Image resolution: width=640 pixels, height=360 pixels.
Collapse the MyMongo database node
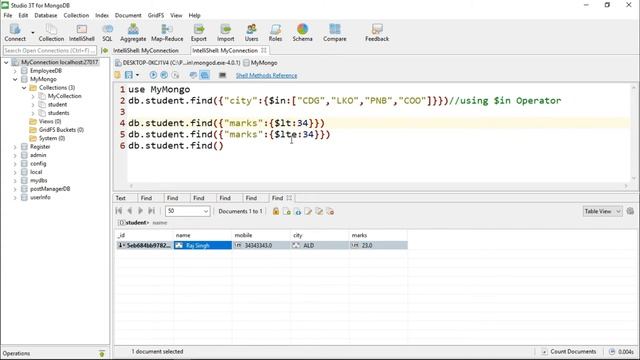pos(15,80)
